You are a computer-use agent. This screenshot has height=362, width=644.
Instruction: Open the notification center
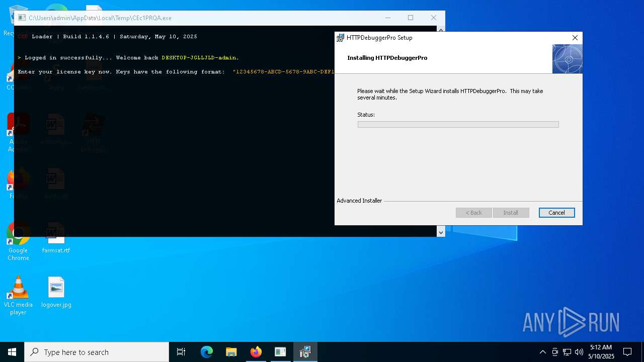627,352
